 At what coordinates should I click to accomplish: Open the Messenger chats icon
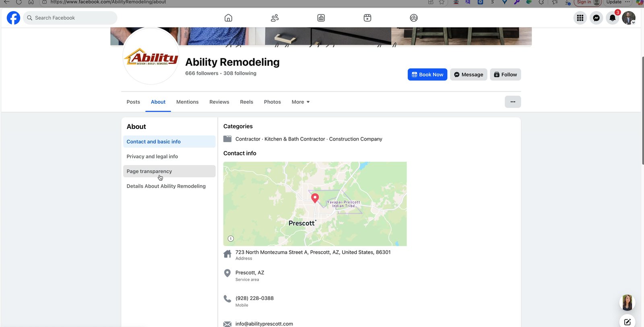597,18
